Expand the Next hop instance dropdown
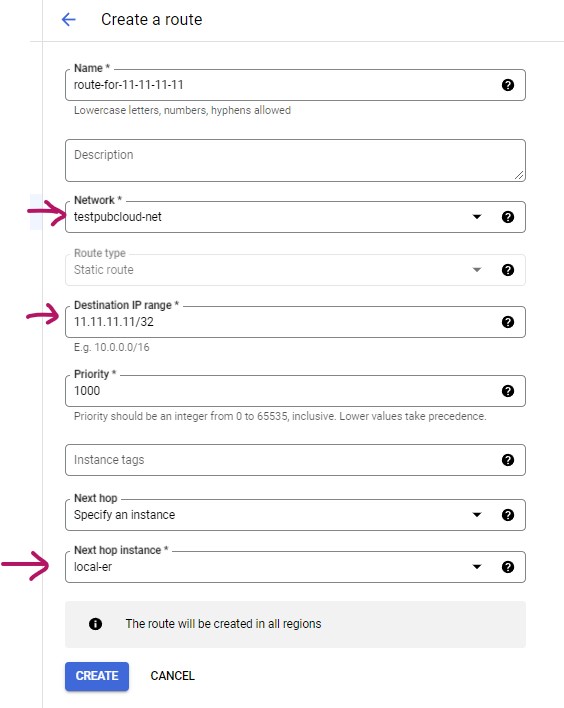564x708 pixels. coord(477,567)
